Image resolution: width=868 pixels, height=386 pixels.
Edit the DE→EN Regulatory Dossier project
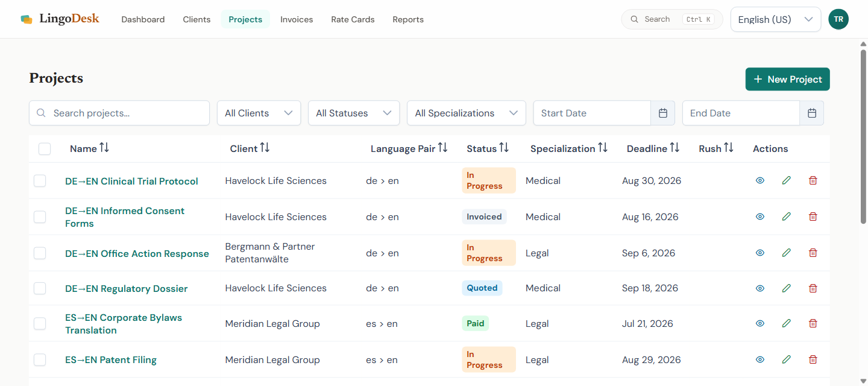pyautogui.click(x=786, y=288)
